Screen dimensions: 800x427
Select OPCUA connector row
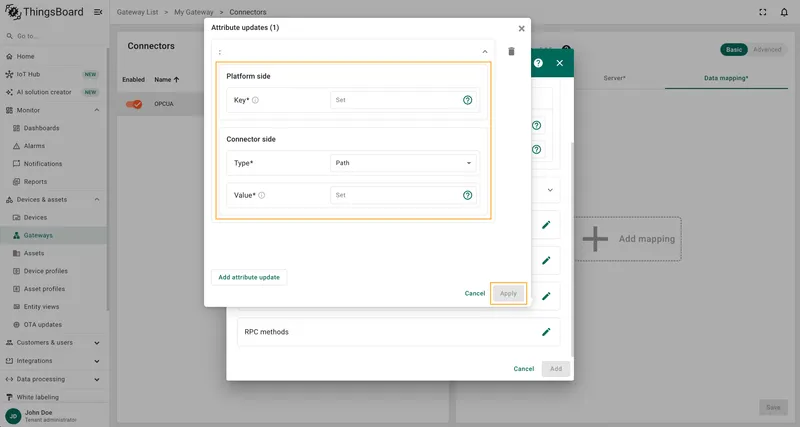[162, 104]
